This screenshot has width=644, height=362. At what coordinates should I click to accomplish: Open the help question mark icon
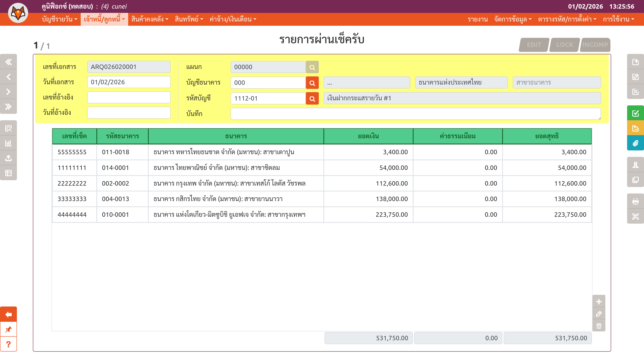click(x=8, y=344)
